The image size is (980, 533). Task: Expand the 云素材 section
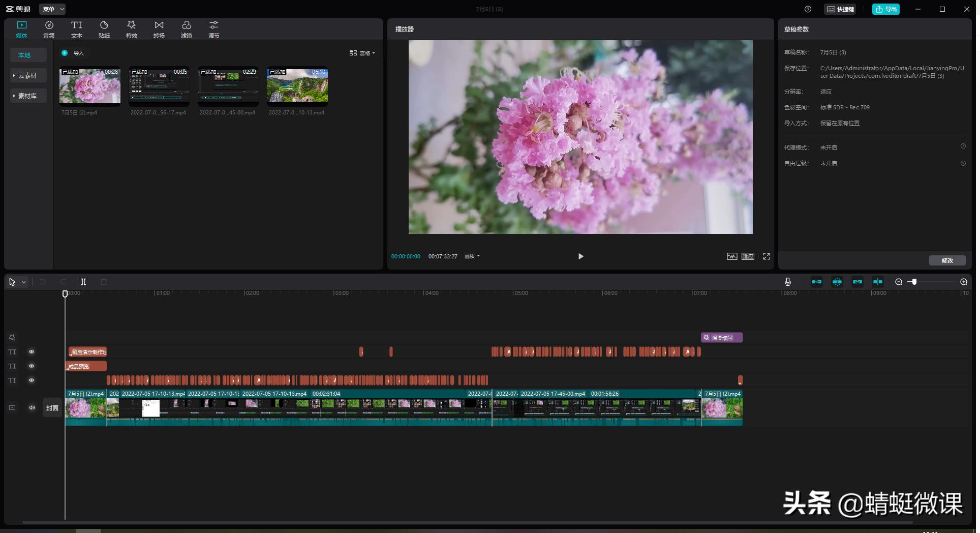pos(28,76)
